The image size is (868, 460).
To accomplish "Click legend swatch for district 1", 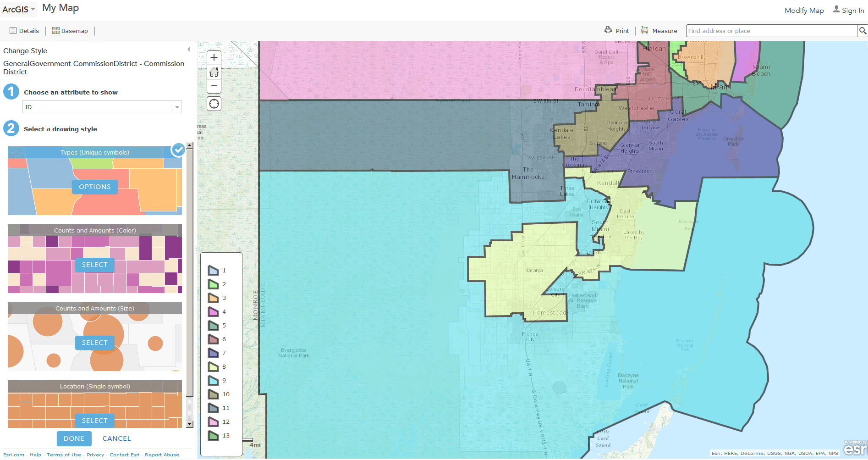I will coord(213,270).
